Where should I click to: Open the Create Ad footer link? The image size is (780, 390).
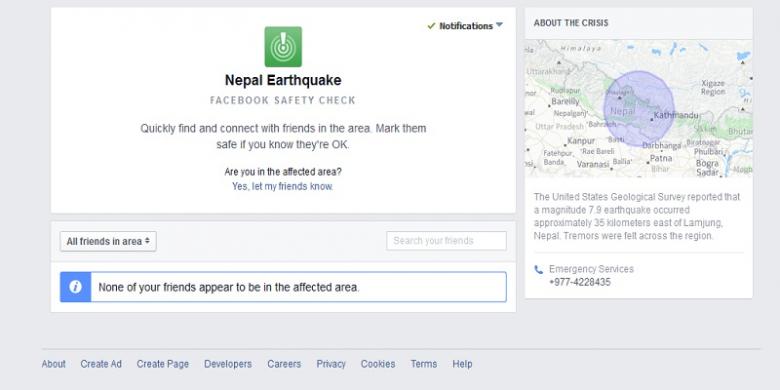(101, 364)
